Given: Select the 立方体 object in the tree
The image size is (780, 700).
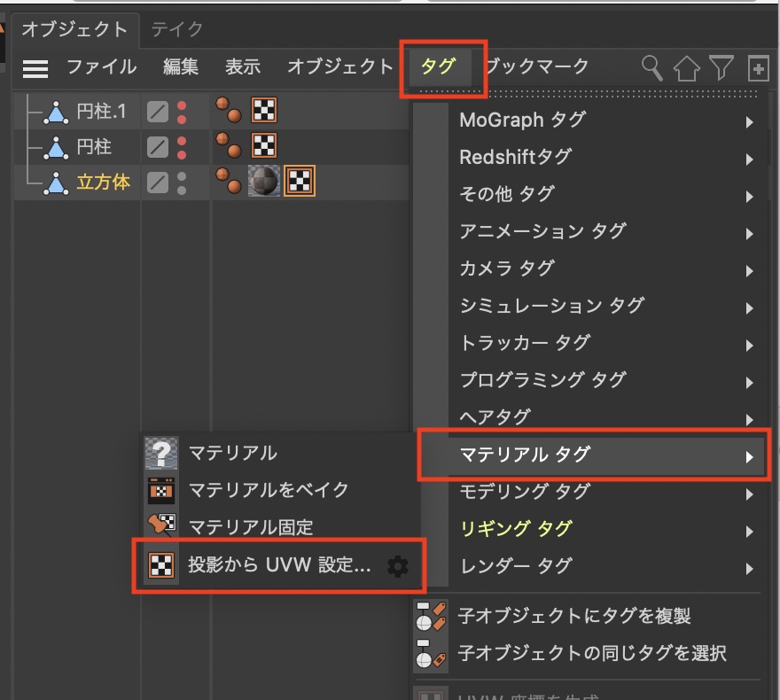Looking at the screenshot, I should (103, 183).
